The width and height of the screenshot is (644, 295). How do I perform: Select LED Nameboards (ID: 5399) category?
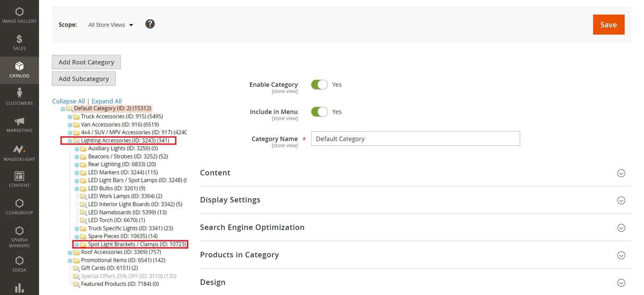tap(127, 212)
